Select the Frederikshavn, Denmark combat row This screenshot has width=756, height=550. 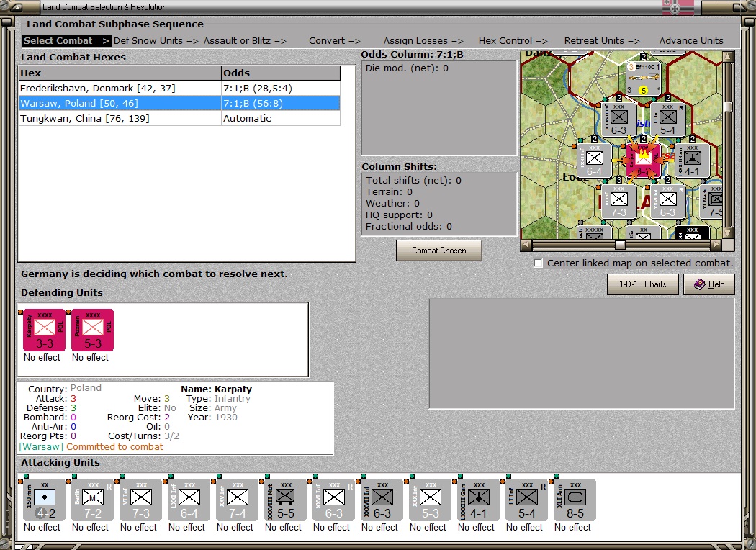pyautogui.click(x=179, y=89)
